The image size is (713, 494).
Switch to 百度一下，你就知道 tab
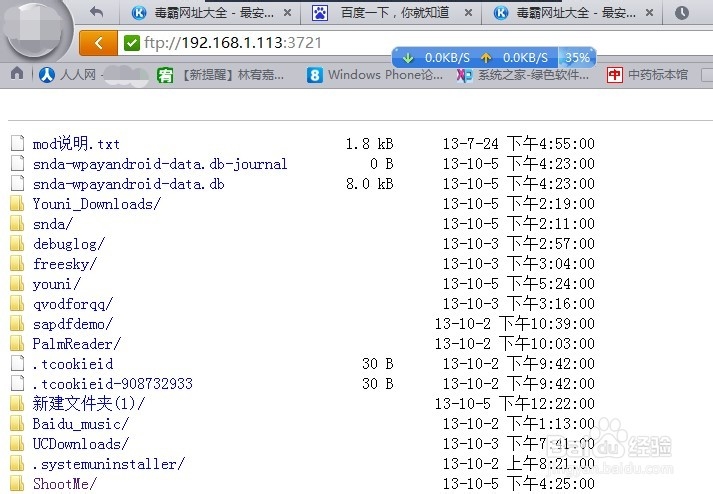pos(393,13)
